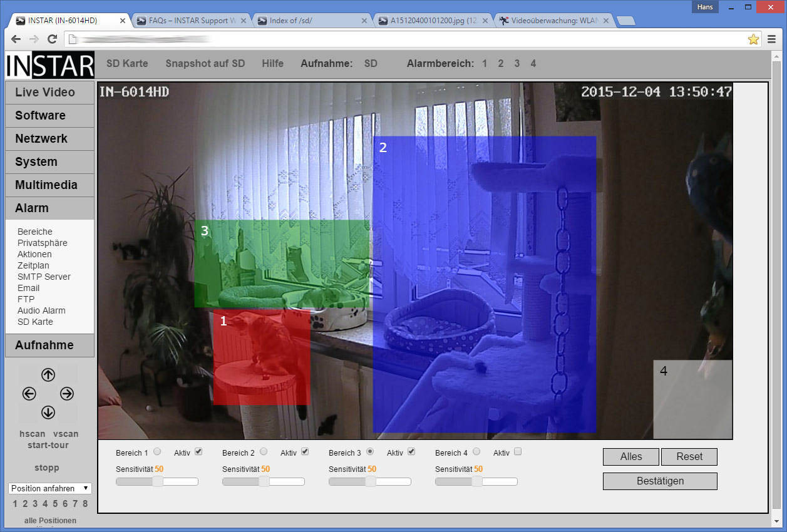This screenshot has width=787, height=532.
Task: Open the Chrome hamburger menu
Action: [771, 39]
